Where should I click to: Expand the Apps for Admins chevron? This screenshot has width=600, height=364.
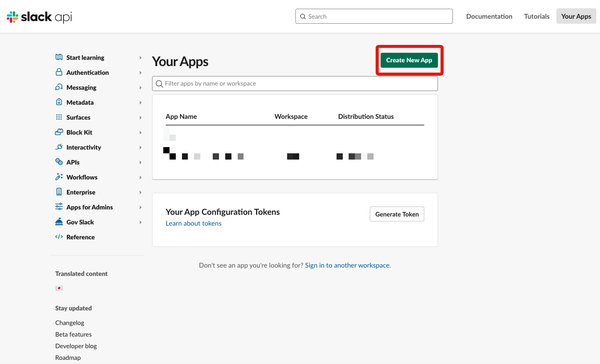coord(140,207)
